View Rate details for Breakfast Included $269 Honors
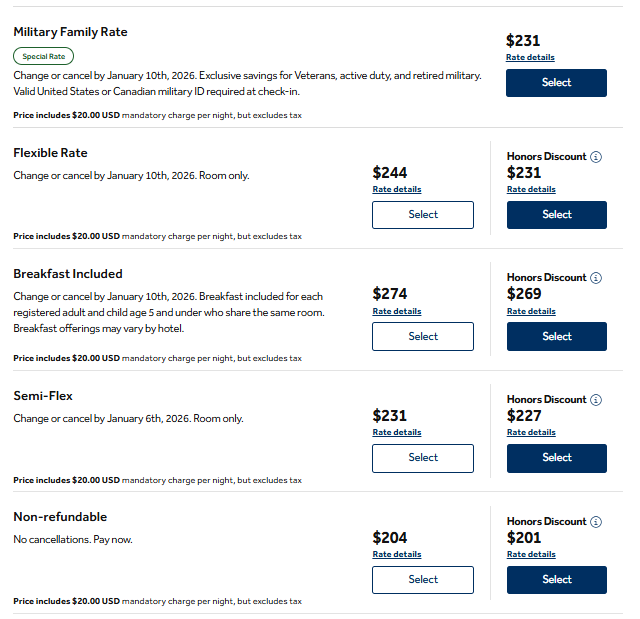The height and width of the screenshot is (619, 640). coord(531,311)
